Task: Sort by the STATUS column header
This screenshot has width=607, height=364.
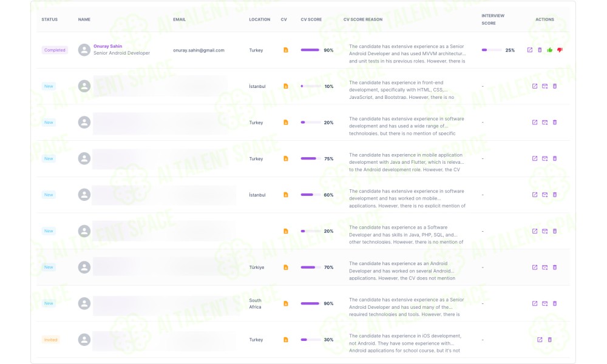Action: [50, 19]
